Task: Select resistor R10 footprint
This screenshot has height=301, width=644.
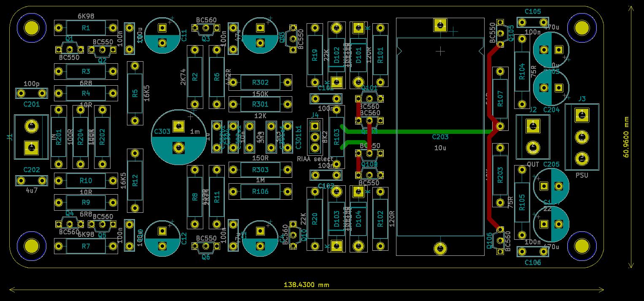Action: (86, 181)
